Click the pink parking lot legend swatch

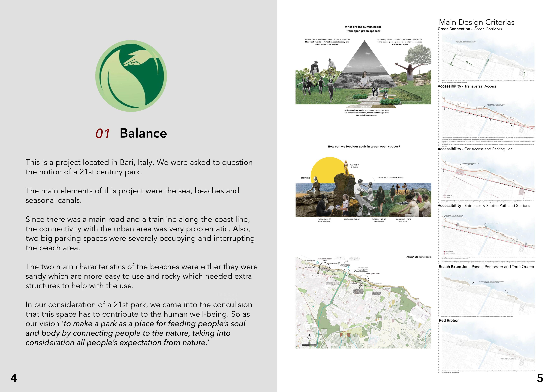(x=445, y=195)
